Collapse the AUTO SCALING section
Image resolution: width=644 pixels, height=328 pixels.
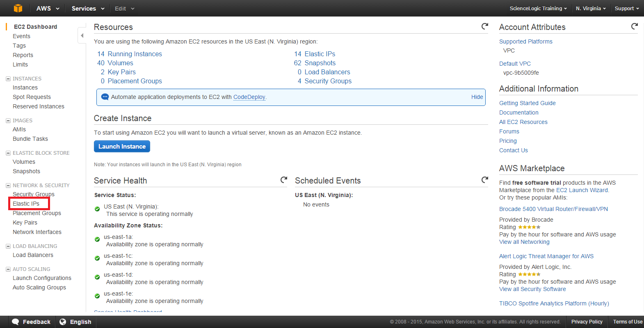(8, 269)
